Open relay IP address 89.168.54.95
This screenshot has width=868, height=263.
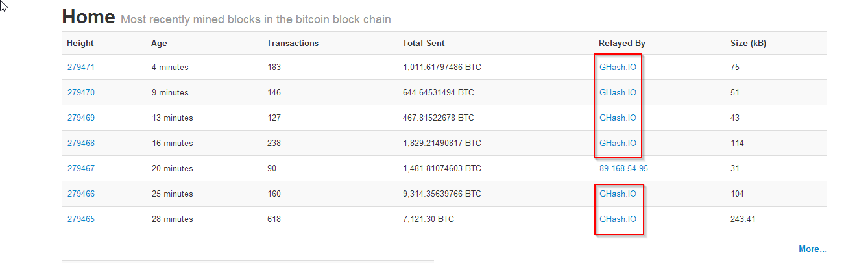[623, 168]
